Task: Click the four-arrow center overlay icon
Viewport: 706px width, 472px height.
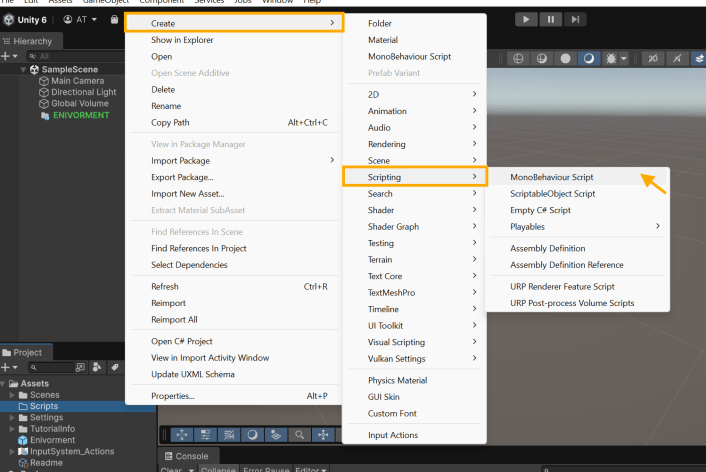Action: (323, 435)
